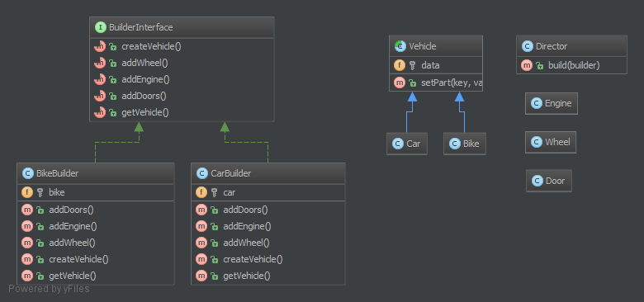Image resolution: width=644 pixels, height=302 pixels.
Task: Select the data field in Vehicle
Action: click(430, 65)
